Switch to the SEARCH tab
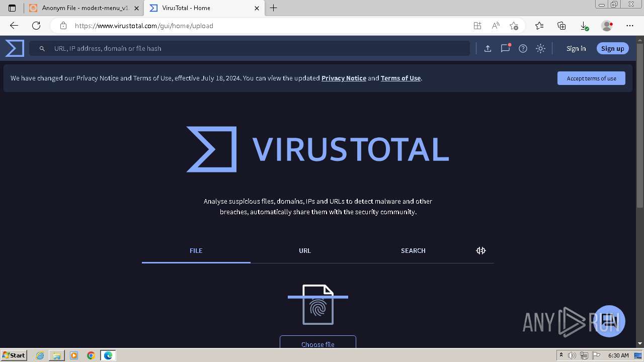The image size is (644, 362). click(x=413, y=250)
